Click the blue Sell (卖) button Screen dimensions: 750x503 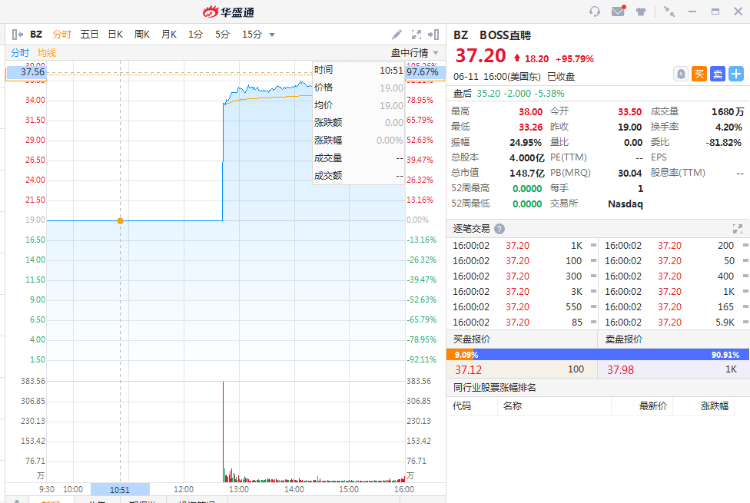pyautogui.click(x=717, y=74)
